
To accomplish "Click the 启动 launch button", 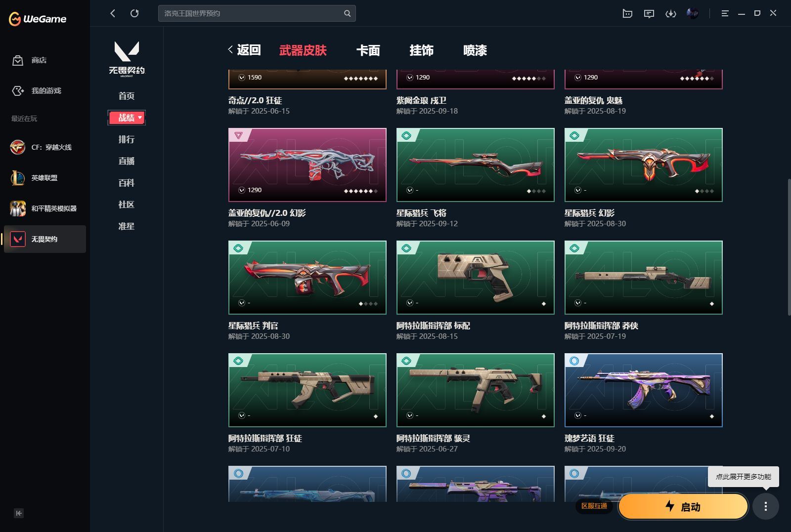I will [683, 506].
